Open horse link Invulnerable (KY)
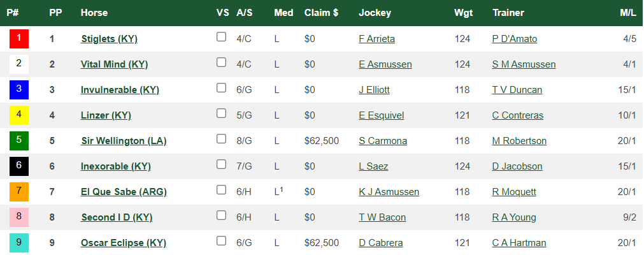The width and height of the screenshot is (644, 255). (120, 90)
